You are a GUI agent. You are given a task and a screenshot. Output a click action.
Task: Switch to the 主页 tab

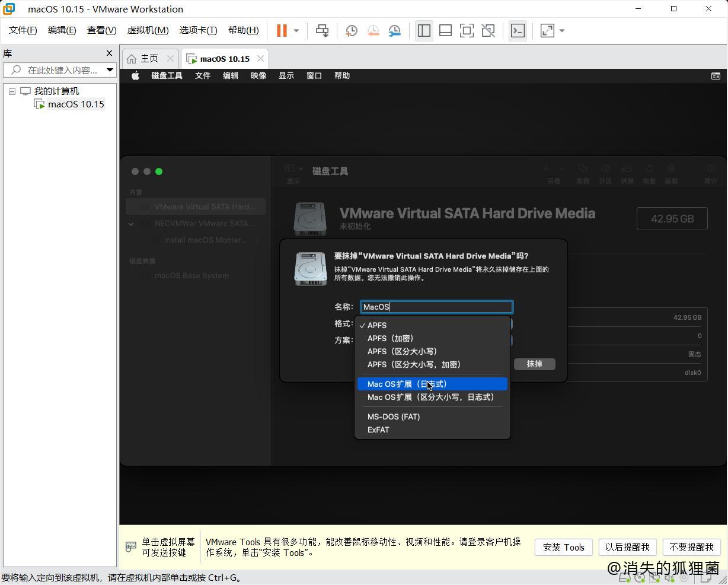(149, 58)
